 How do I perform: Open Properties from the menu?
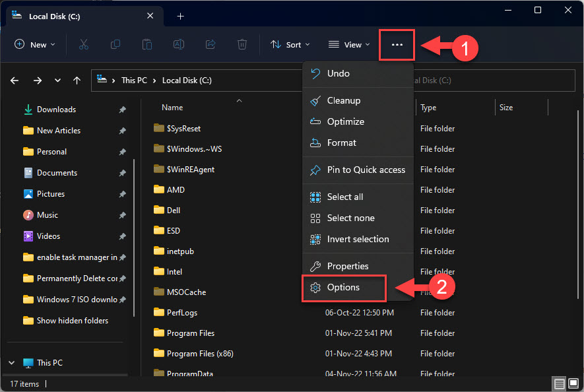tap(358, 266)
